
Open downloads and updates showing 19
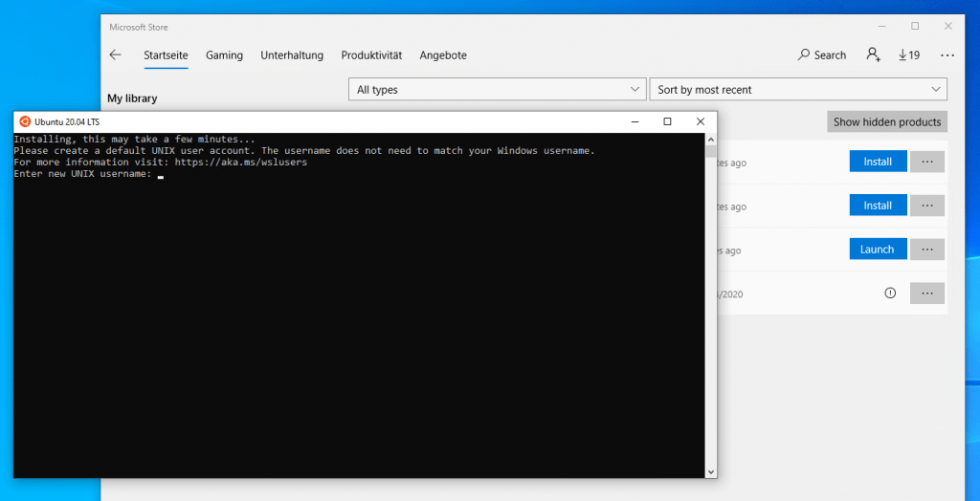909,54
